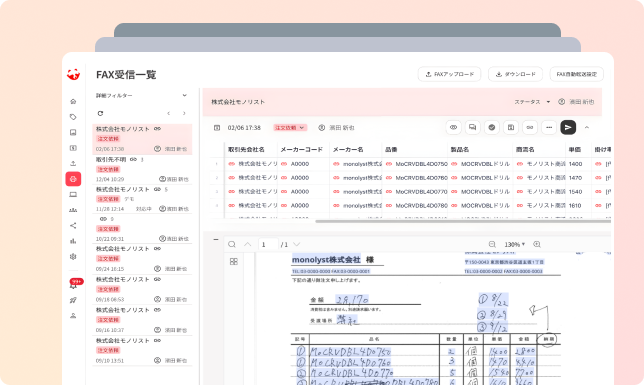Toggle the table layout toolbar icon
This screenshot has width=644, height=385.
[511, 127]
